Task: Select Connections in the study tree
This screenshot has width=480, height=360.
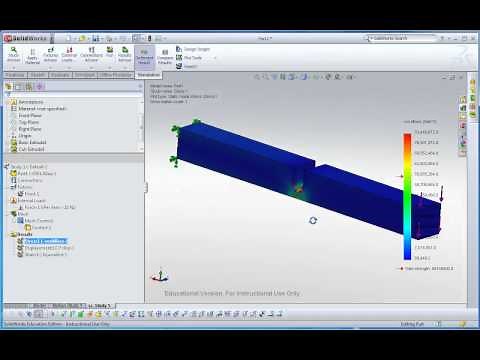Action: pos(27,180)
